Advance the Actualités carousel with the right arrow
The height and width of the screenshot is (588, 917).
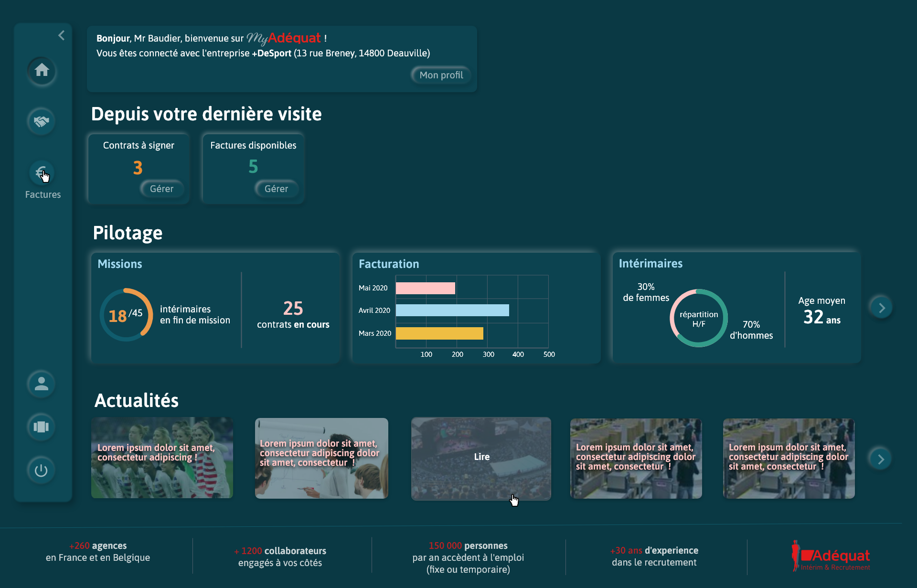(881, 459)
